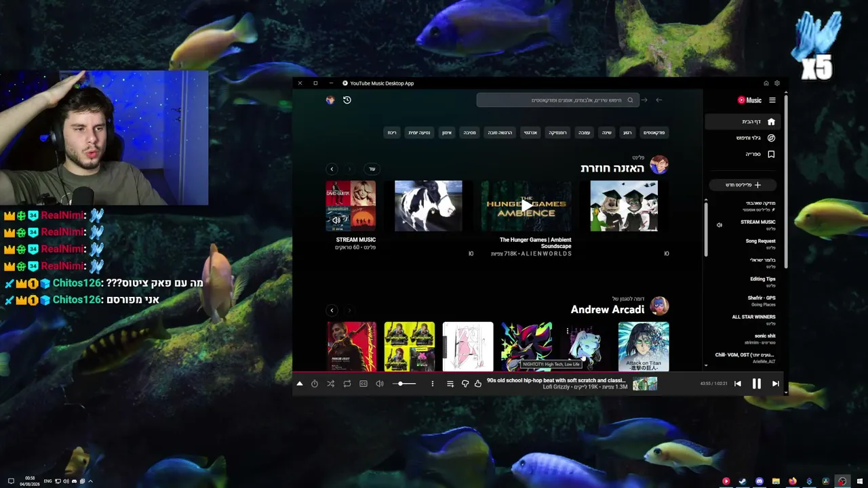Seek on the red progress bar
The width and height of the screenshot is (868, 488).
[538, 371]
